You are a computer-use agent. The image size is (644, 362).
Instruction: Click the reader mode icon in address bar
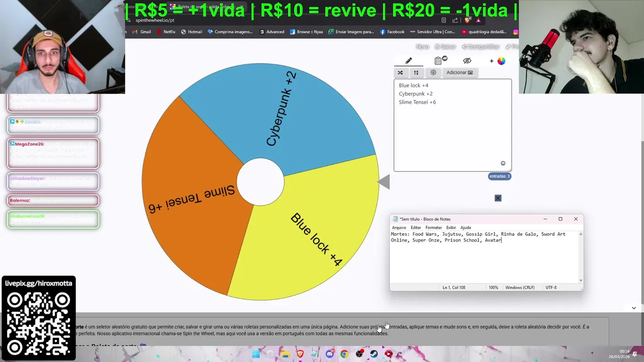[443, 20]
